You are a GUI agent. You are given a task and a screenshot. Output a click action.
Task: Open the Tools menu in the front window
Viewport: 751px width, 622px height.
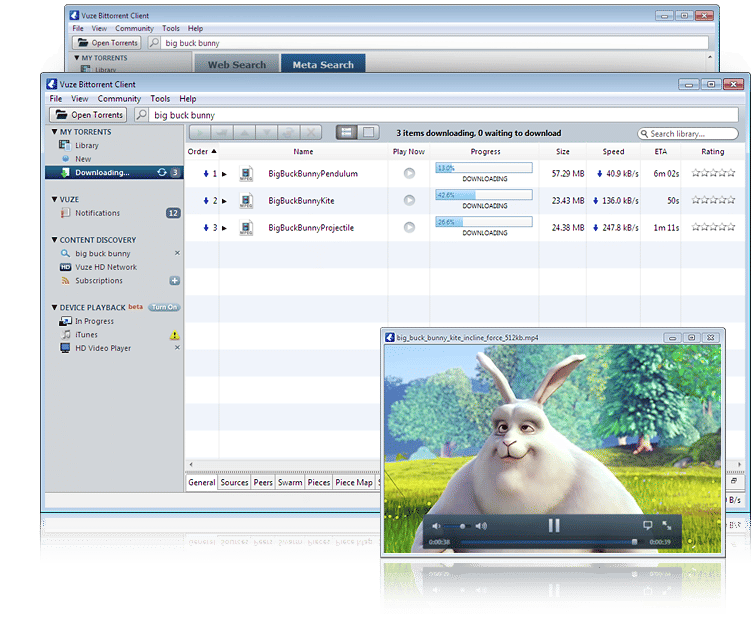click(x=160, y=99)
